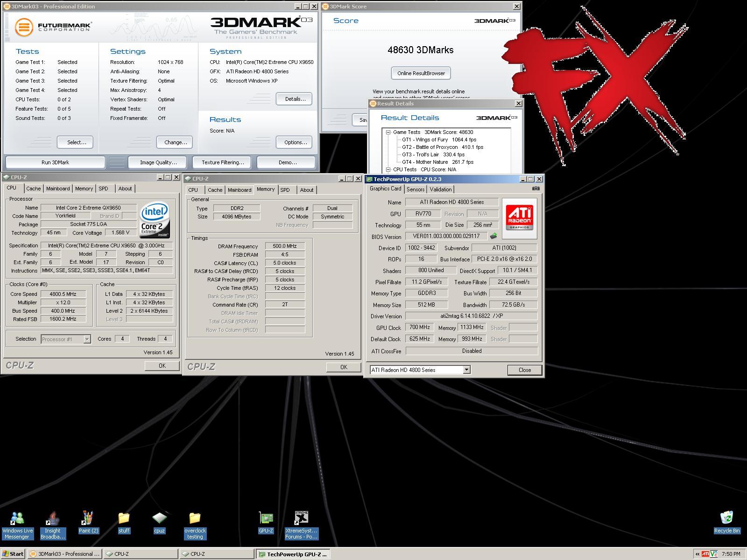Image resolution: width=747 pixels, height=560 pixels.
Task: Click the Image Quality button
Action: coord(158,162)
